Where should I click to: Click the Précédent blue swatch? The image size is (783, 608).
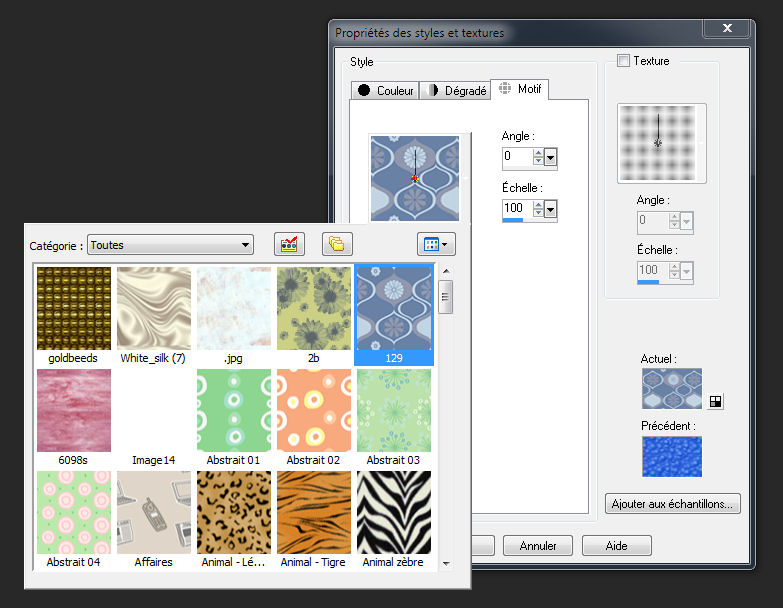[x=671, y=456]
